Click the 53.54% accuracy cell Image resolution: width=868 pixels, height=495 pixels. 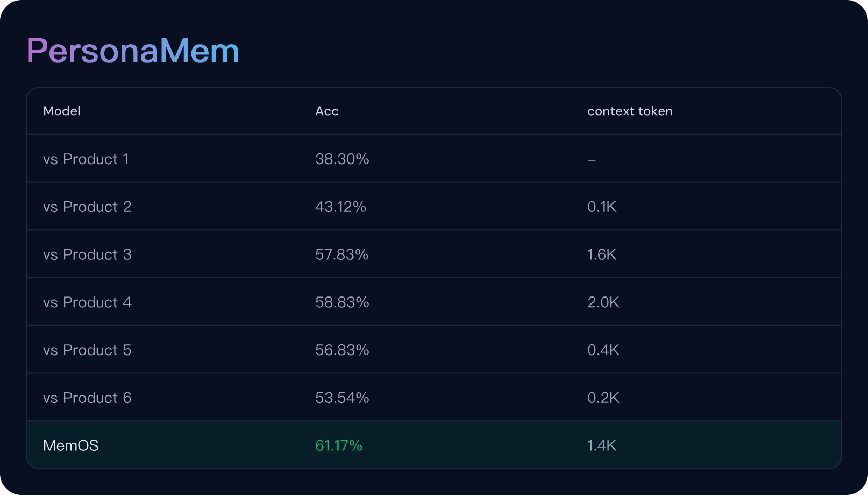tap(342, 398)
